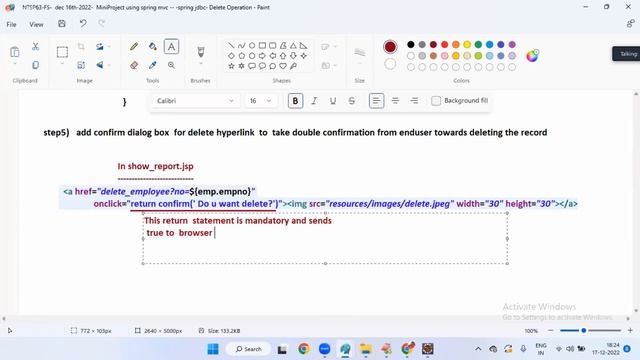The height and width of the screenshot is (360, 640).
Task: Select the Color picker eyedropper tool
Action: pyautogui.click(x=153, y=65)
